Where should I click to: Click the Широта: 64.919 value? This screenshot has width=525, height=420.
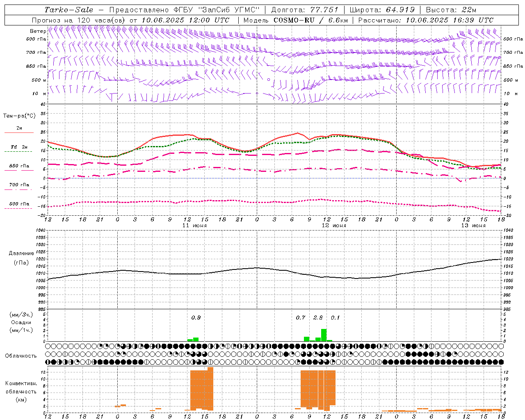[382, 10]
